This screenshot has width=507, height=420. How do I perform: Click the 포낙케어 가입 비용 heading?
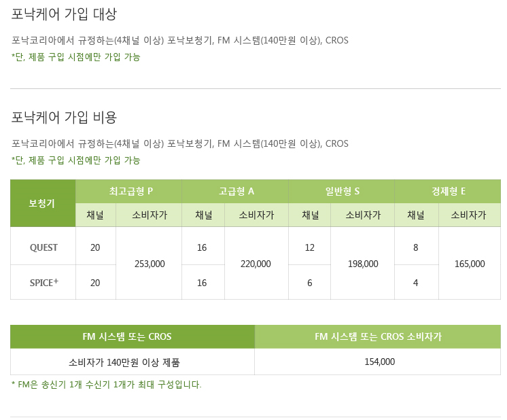coord(64,117)
